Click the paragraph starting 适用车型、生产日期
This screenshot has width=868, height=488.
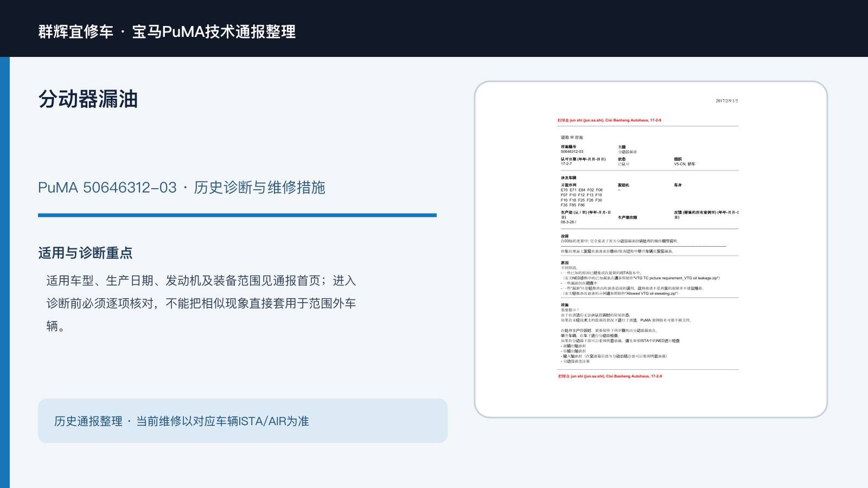point(201,303)
